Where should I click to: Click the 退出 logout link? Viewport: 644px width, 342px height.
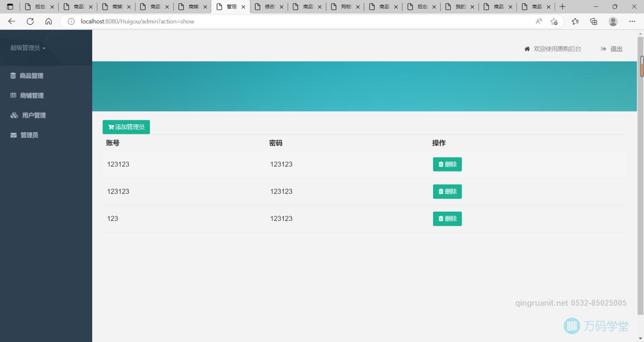(x=611, y=49)
